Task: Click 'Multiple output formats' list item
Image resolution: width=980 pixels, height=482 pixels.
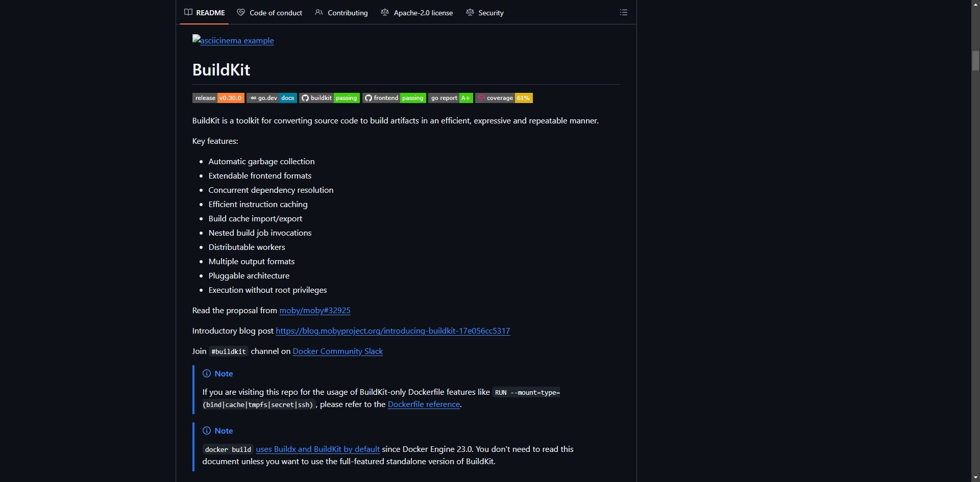Action: tap(252, 261)
